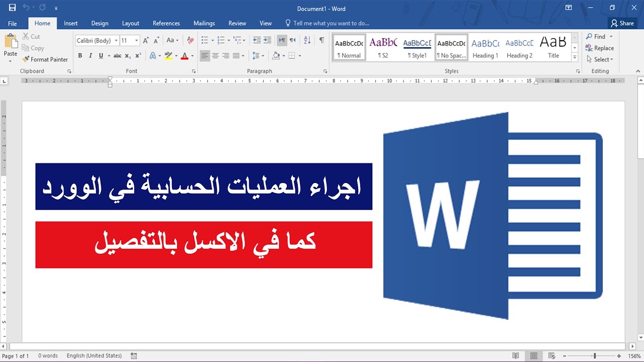Click the Text Effects glowing A icon

pos(153,56)
